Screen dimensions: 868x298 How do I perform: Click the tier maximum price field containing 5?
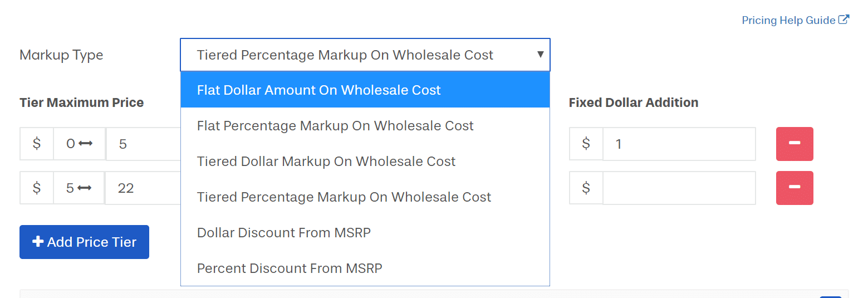pyautogui.click(x=144, y=144)
